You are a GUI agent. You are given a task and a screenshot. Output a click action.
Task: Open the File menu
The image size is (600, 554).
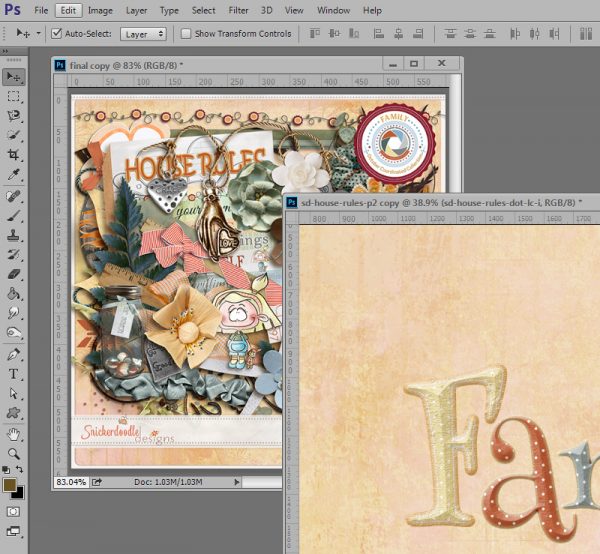pyautogui.click(x=41, y=10)
